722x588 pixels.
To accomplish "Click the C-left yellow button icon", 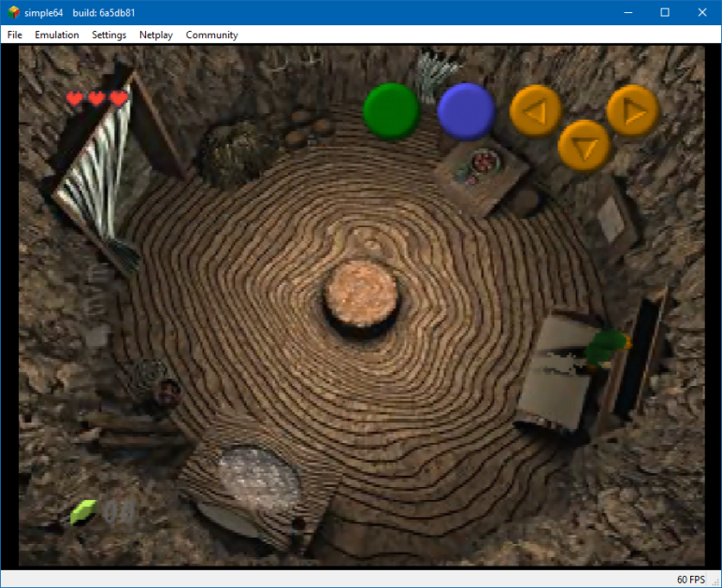I will click(x=536, y=111).
